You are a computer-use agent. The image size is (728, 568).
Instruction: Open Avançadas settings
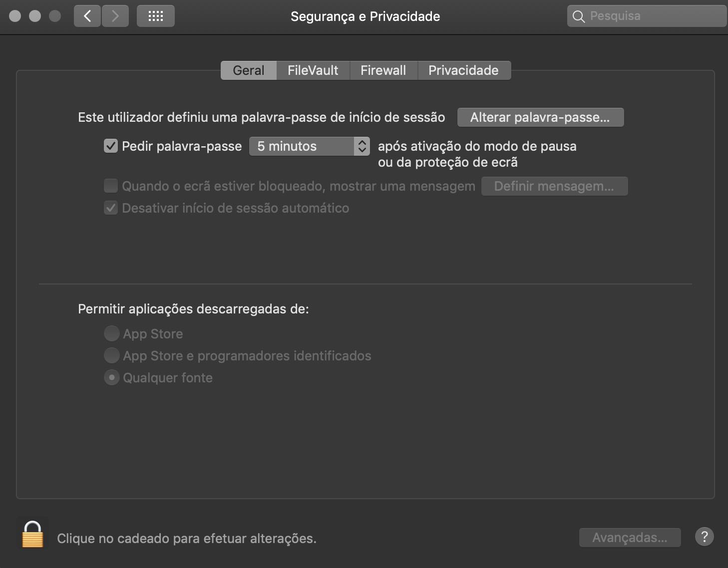pos(629,537)
